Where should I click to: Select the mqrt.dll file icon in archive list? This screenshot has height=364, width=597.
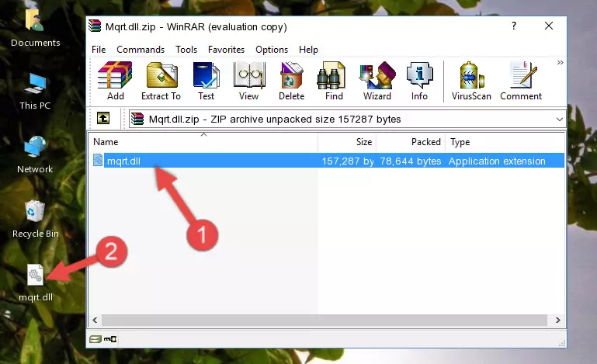(x=98, y=161)
